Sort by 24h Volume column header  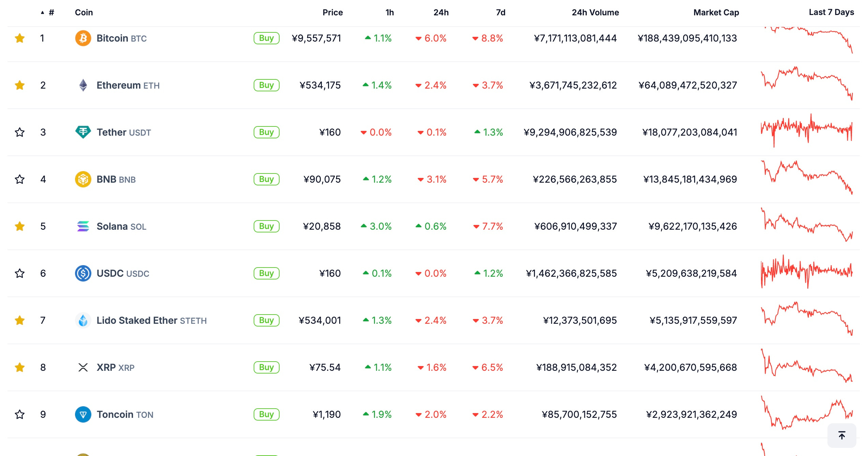tap(595, 13)
